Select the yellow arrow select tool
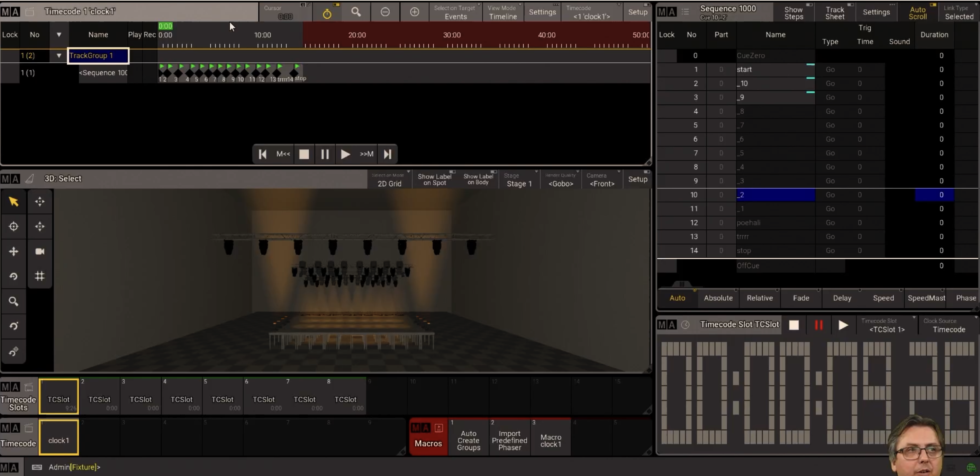This screenshot has height=476, width=980. [14, 201]
